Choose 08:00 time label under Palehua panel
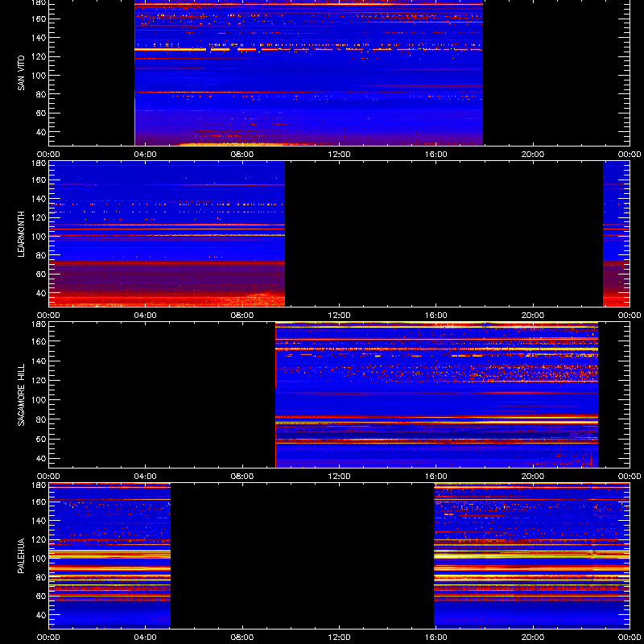Viewport: 644px width, 644px height. tap(242, 638)
